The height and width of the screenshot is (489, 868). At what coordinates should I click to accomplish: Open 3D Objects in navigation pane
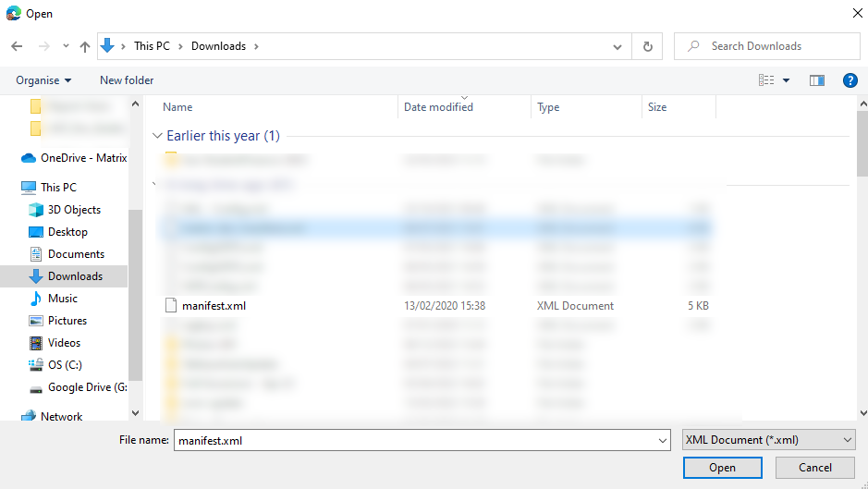coord(74,210)
